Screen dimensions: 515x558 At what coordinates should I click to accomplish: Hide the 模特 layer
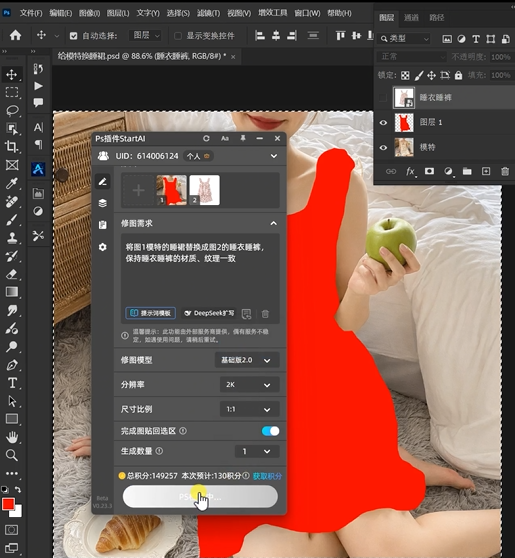(x=383, y=147)
